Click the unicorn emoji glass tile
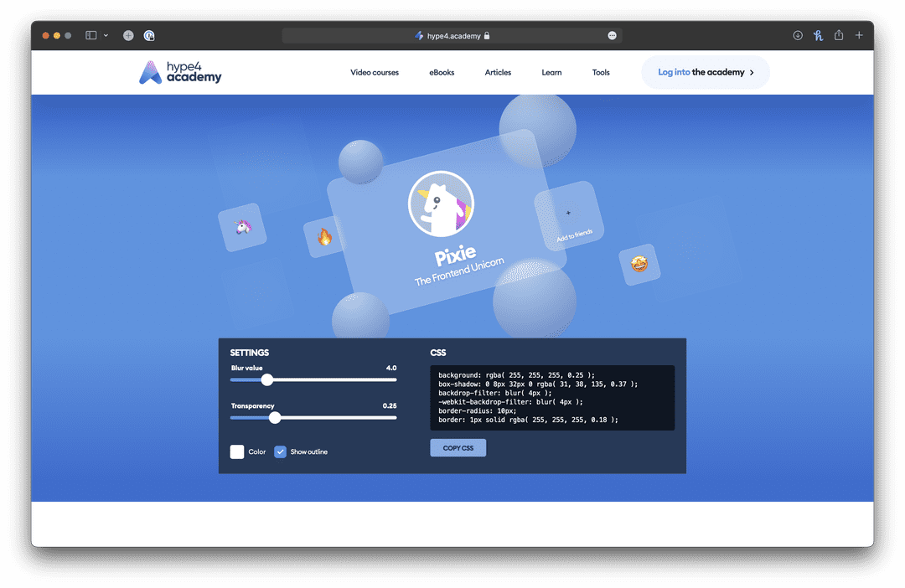The image size is (905, 588). [x=242, y=227]
